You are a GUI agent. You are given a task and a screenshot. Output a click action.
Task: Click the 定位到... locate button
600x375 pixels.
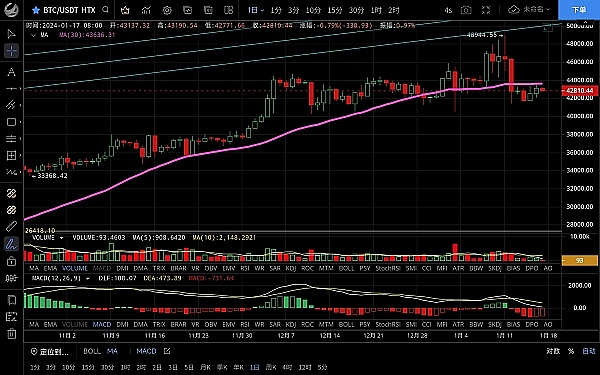pyautogui.click(x=50, y=352)
